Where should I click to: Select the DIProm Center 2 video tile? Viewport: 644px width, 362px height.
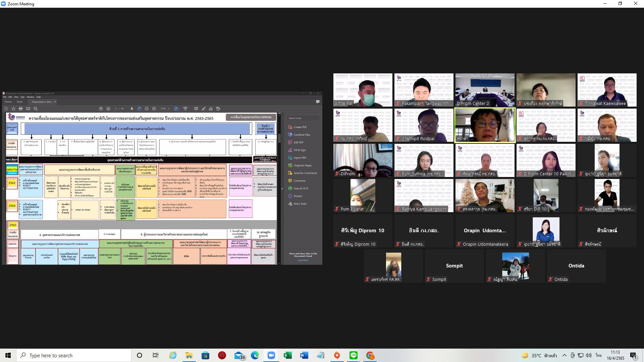click(485, 90)
